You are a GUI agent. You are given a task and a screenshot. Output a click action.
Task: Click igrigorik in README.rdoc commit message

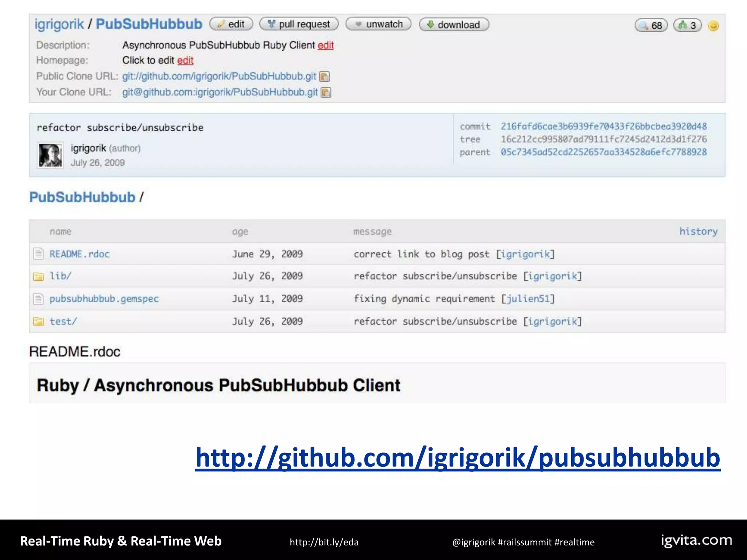[525, 254]
